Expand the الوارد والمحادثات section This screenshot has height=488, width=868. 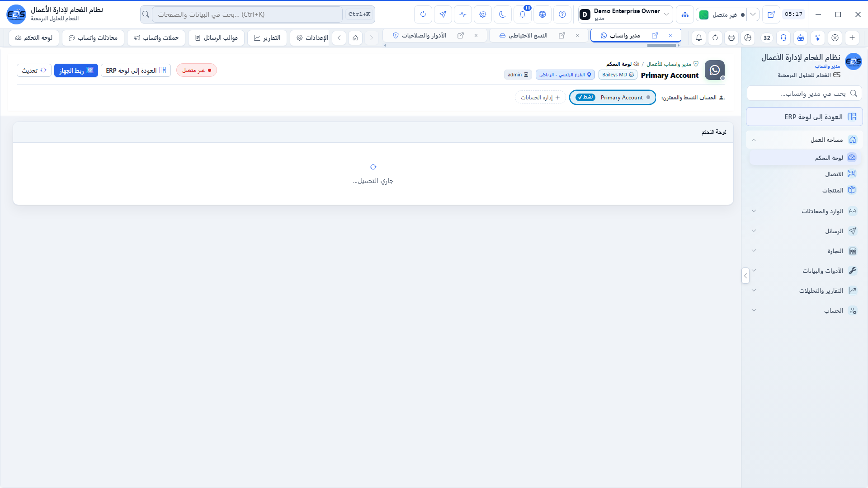coord(805,211)
